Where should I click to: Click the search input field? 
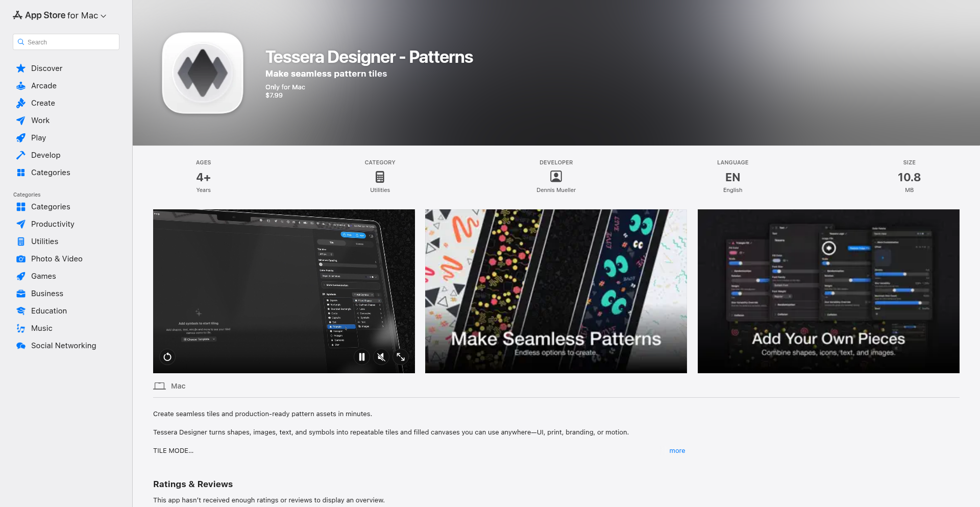point(65,42)
